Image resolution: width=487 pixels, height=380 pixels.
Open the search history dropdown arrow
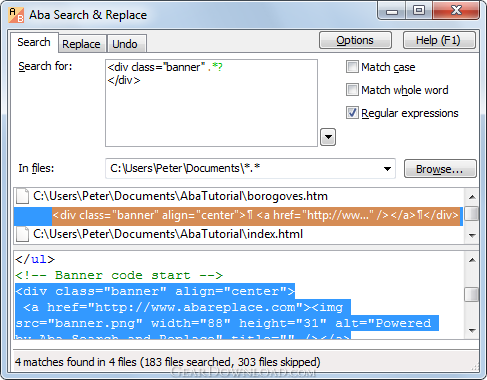(328, 137)
